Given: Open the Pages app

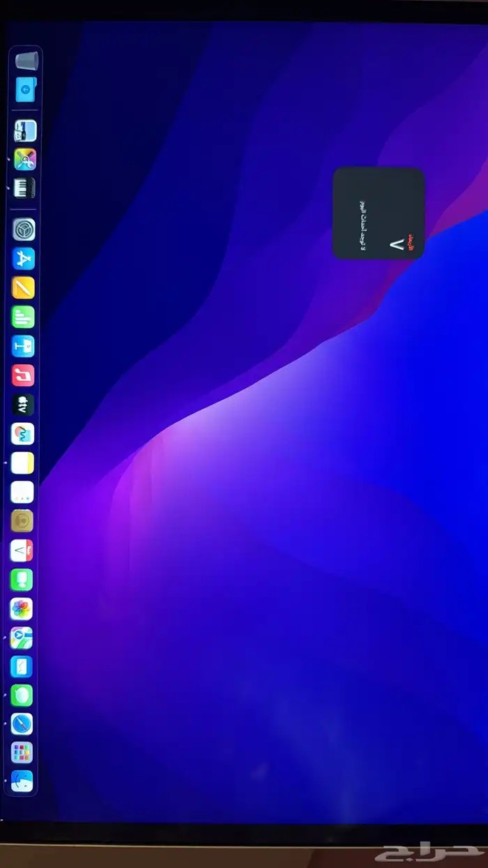Looking at the screenshot, I should [x=23, y=287].
